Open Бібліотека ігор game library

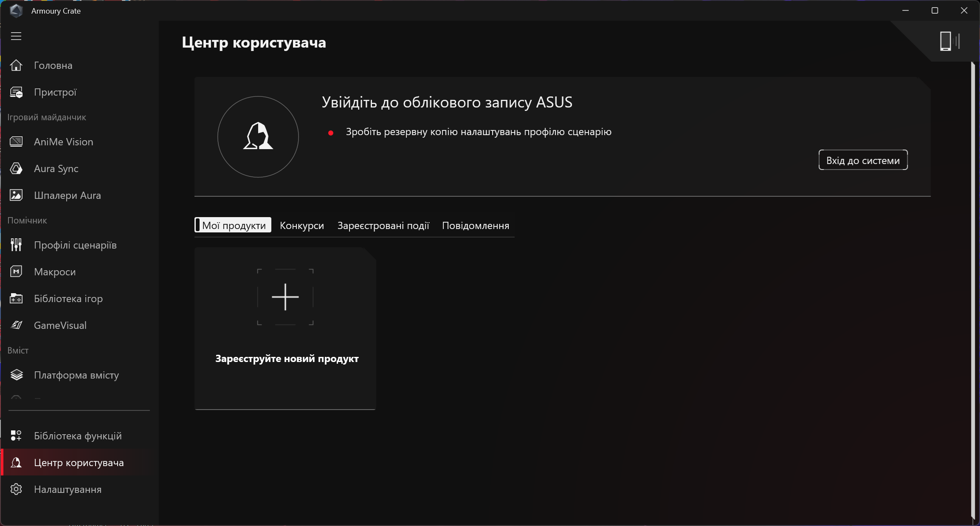pyautogui.click(x=68, y=299)
